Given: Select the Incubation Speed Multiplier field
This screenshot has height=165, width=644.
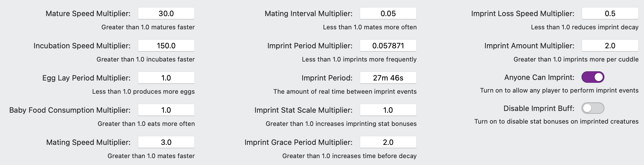Looking at the screenshot, I should pyautogui.click(x=166, y=46).
